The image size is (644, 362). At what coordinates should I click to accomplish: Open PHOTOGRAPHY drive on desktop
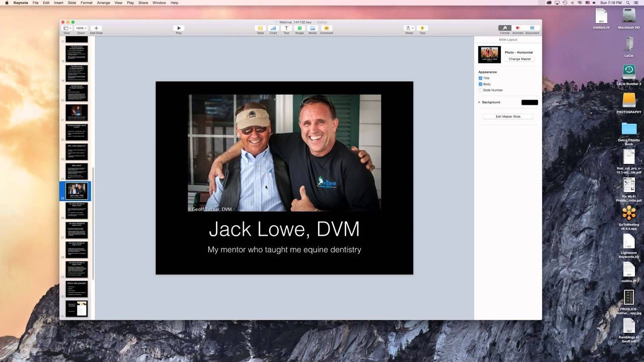pyautogui.click(x=629, y=103)
